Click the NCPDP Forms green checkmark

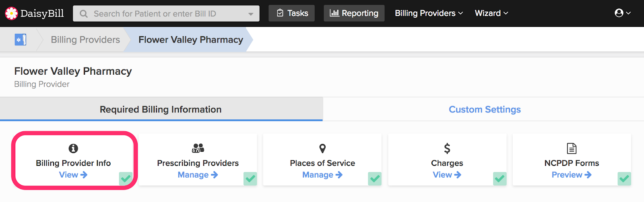click(624, 178)
